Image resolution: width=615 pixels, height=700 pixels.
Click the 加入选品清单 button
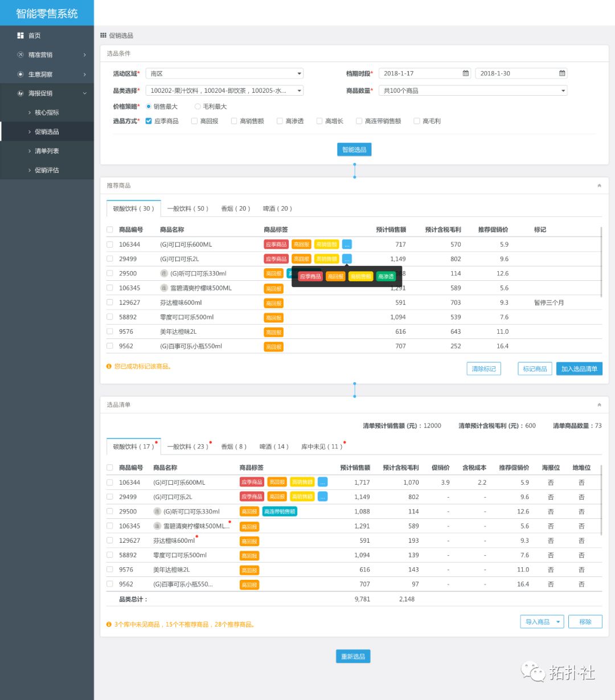click(579, 369)
